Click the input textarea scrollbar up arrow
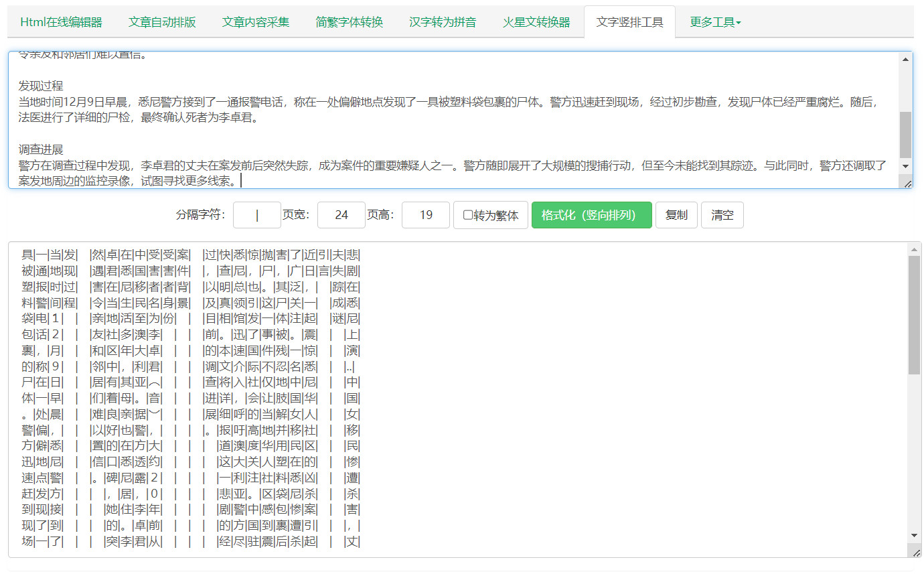The image size is (924, 574). coord(906,59)
